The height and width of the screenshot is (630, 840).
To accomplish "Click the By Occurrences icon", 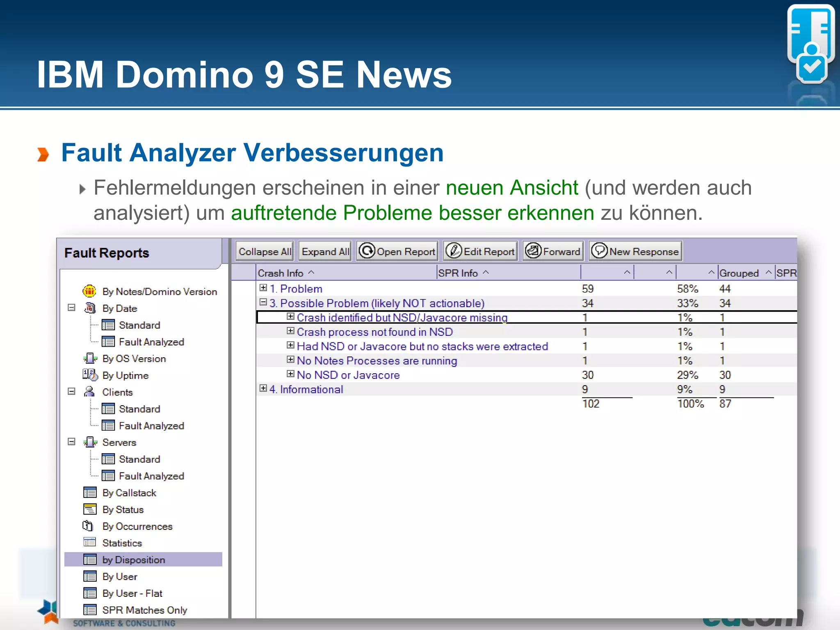I will point(88,526).
